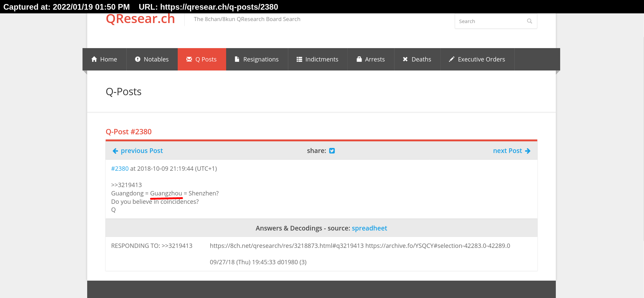Click the 'Guangzhou' word in the post
The height and width of the screenshot is (298, 644).
(166, 193)
